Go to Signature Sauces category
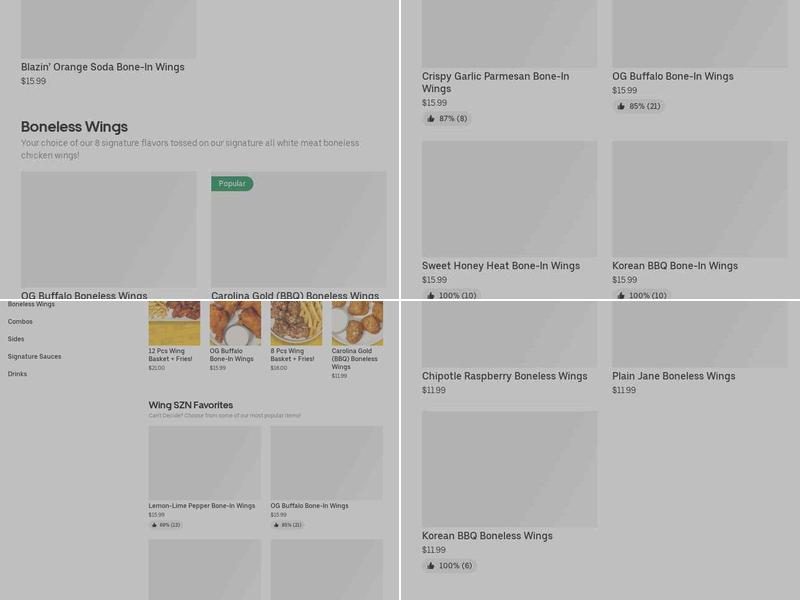 [x=34, y=356]
